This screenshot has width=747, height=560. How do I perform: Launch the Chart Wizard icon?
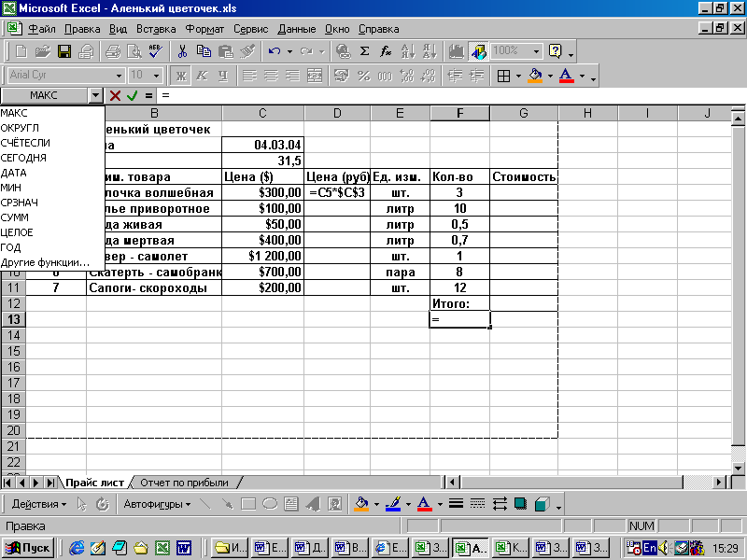457,51
